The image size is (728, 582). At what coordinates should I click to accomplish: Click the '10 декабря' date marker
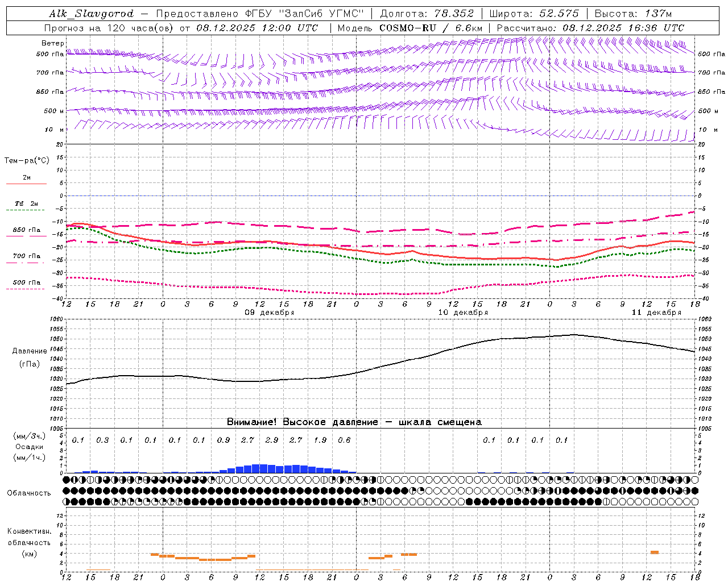pyautogui.click(x=462, y=313)
